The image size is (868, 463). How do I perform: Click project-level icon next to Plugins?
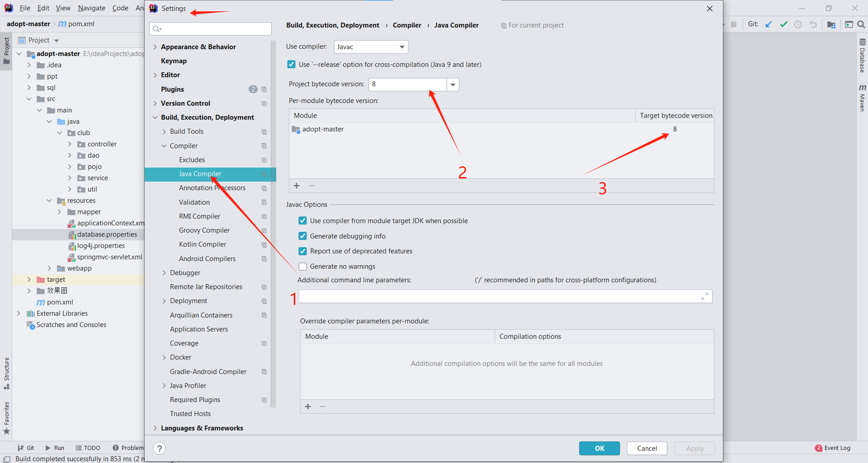pos(264,89)
